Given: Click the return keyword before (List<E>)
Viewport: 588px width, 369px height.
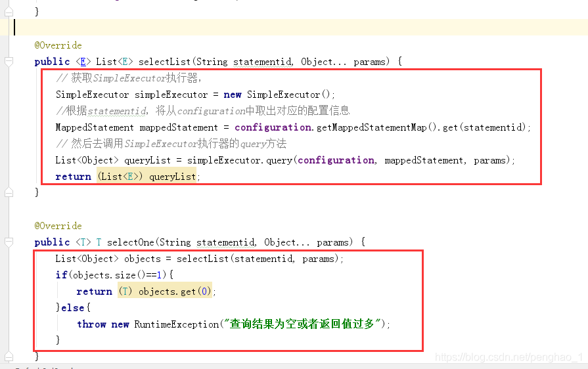Looking at the screenshot, I should click(73, 177).
